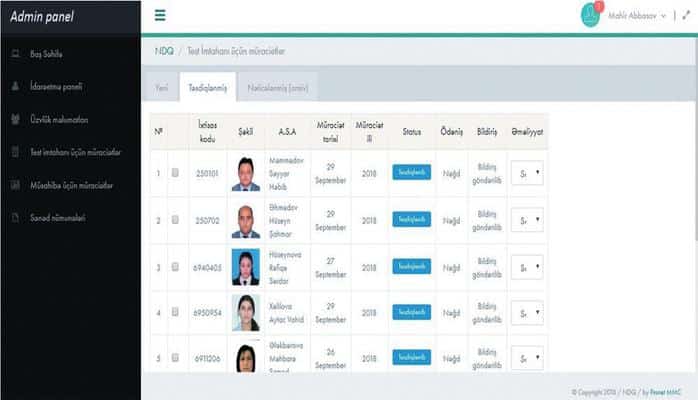Toggle the hamburger sidebar menu icon
Screen dimensions: 698x400
click(x=160, y=16)
